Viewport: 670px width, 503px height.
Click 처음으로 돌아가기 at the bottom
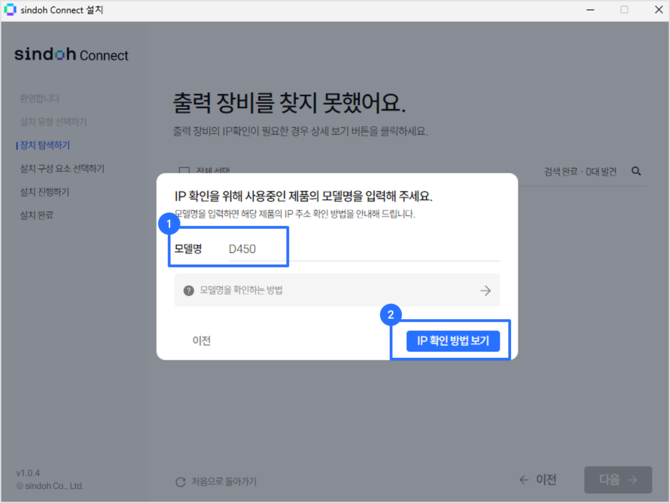pyautogui.click(x=224, y=482)
